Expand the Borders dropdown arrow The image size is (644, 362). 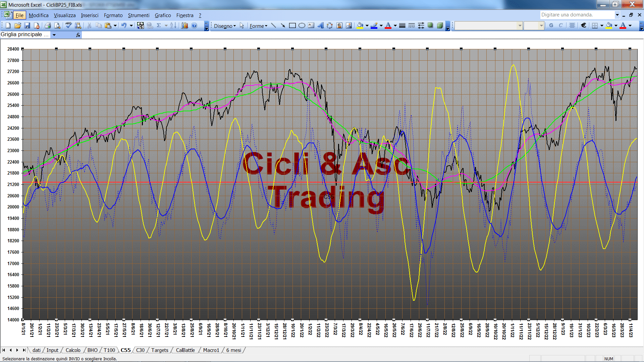click(602, 25)
